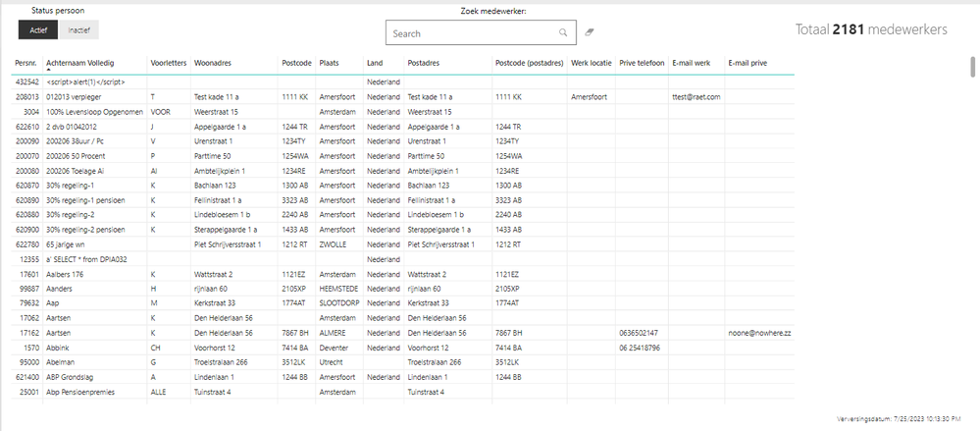980x431 pixels.
Task: Select the Inactief status button
Action: click(x=78, y=30)
